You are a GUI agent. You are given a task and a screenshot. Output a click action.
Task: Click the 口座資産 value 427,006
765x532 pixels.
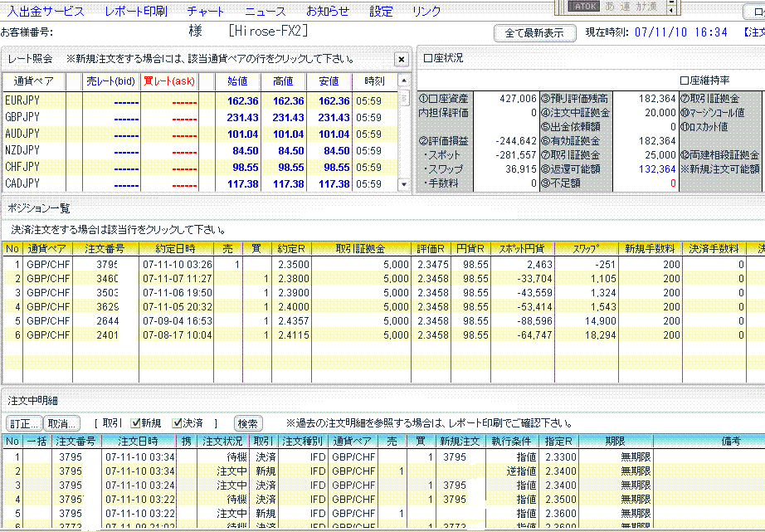click(518, 99)
